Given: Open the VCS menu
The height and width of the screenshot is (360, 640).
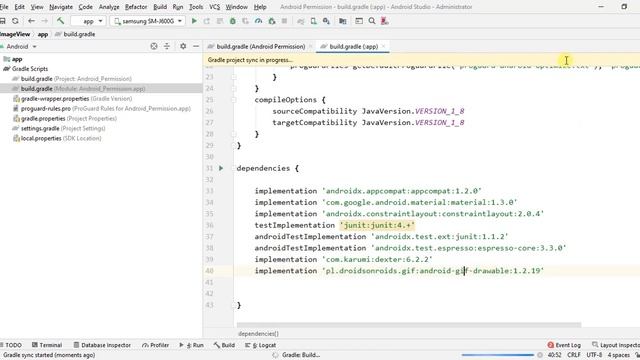Looking at the screenshot, I should pos(214,7).
